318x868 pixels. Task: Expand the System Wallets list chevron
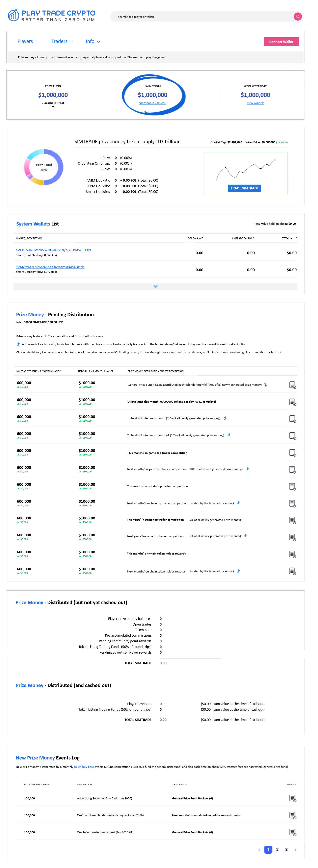[x=155, y=286]
